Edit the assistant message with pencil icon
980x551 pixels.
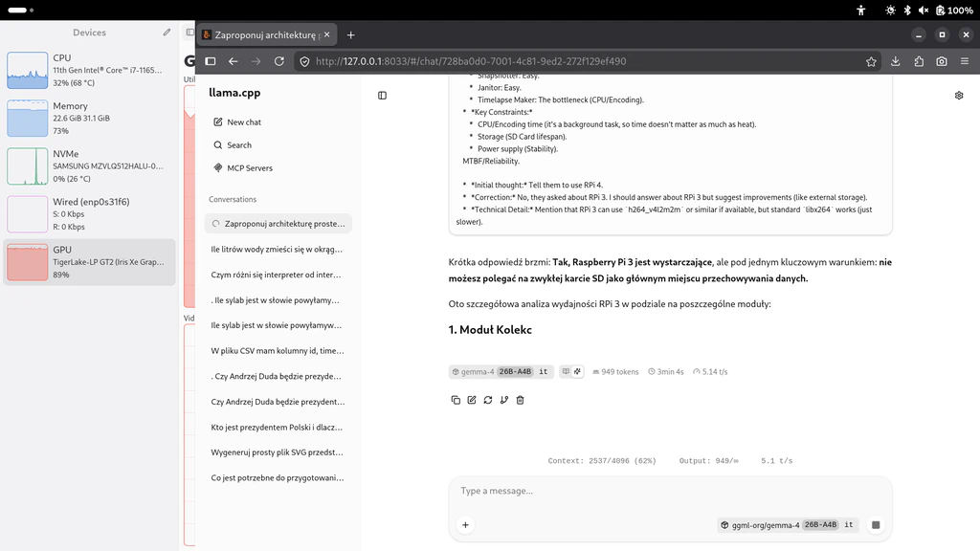[x=472, y=400]
